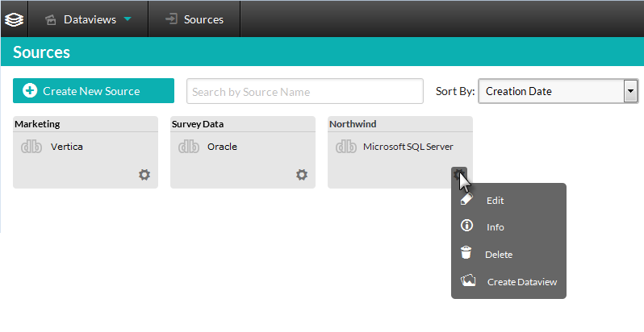Viewport: 644px width, 332px height.
Task: Click the Dataviews chart icon
Action: (x=51, y=19)
